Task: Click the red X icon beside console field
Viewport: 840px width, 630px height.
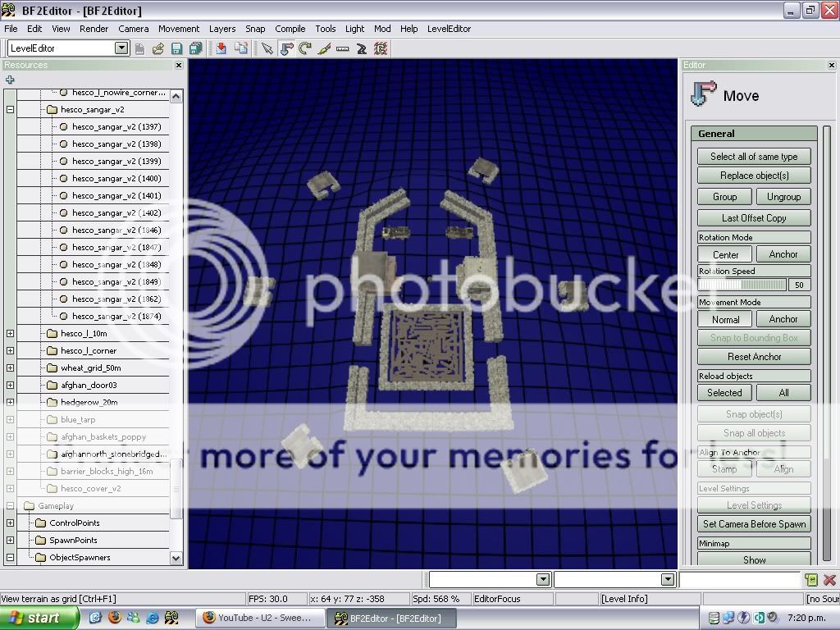Action: click(829, 580)
